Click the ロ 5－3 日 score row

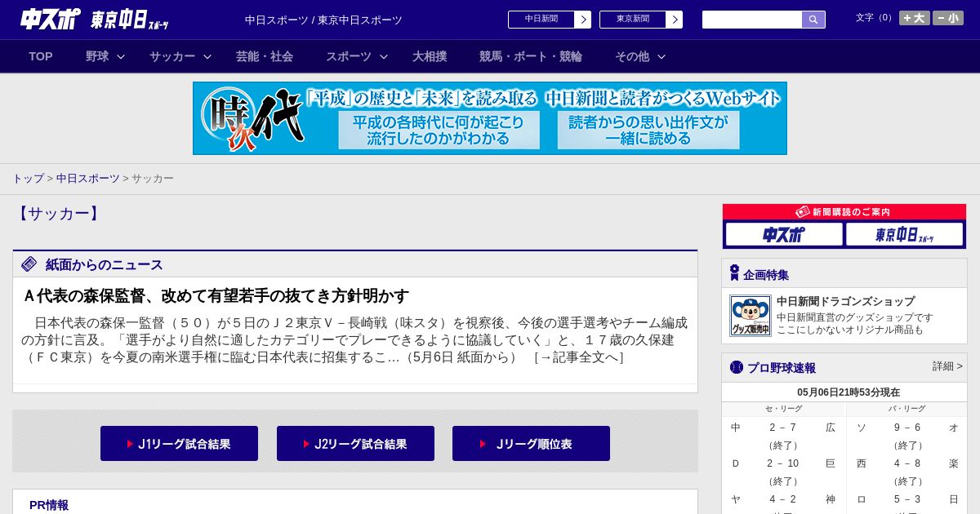click(907, 499)
